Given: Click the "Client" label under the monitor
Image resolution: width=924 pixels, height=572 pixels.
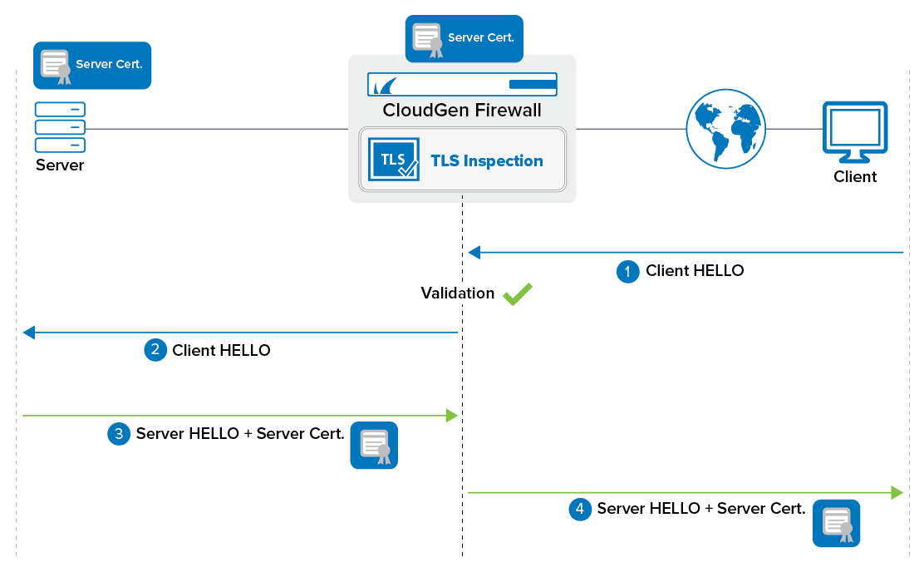Looking at the screenshot, I should (x=855, y=177).
